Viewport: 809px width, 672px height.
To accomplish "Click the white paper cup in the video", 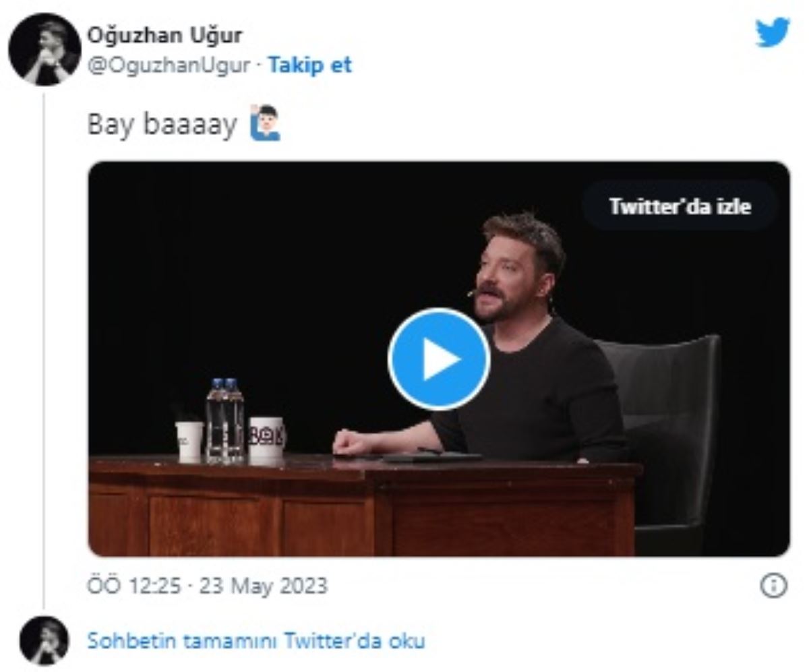I will [189, 441].
